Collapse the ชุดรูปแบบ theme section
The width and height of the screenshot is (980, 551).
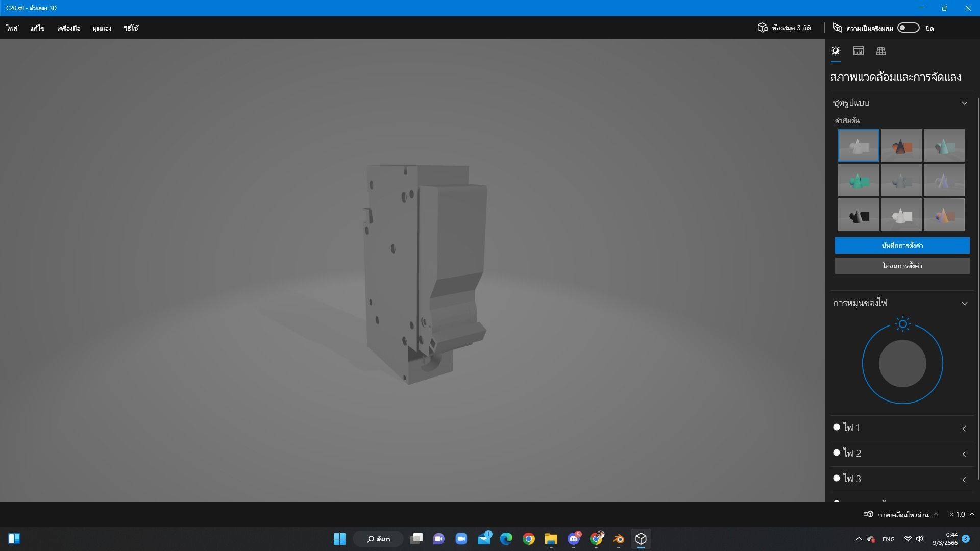tap(965, 103)
